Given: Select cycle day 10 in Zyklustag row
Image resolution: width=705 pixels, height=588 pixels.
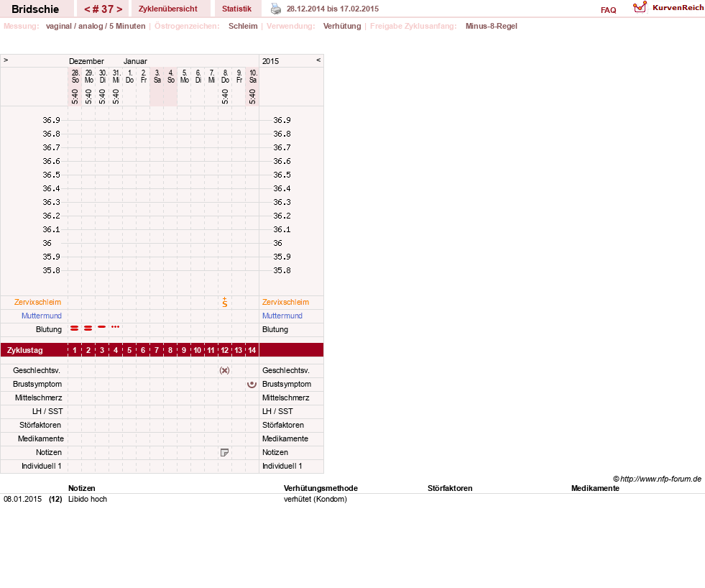Looking at the screenshot, I should (198, 350).
